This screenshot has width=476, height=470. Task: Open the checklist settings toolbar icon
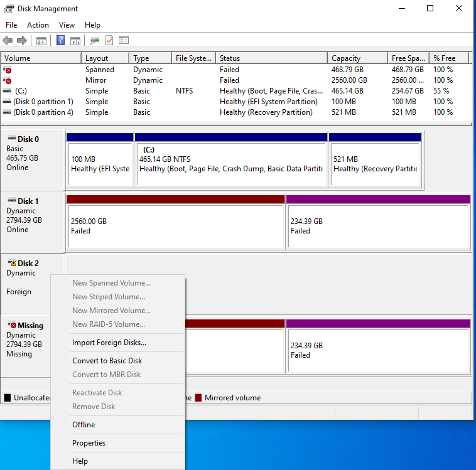click(x=124, y=40)
